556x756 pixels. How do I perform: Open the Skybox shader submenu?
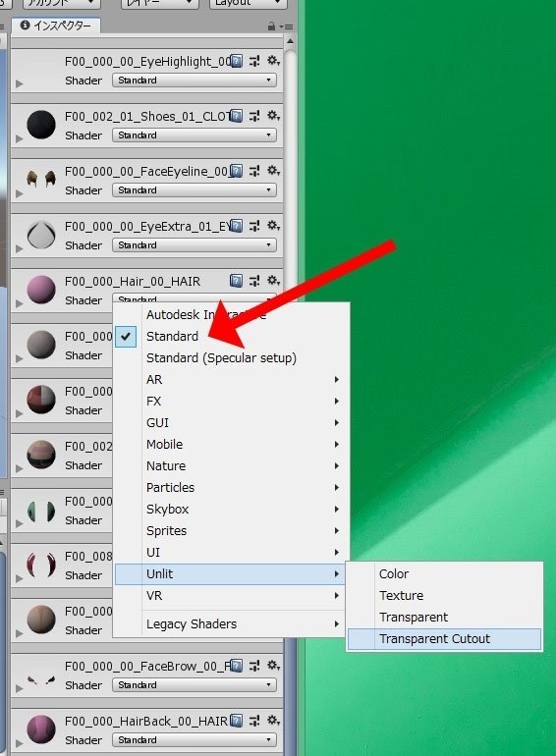click(230, 510)
